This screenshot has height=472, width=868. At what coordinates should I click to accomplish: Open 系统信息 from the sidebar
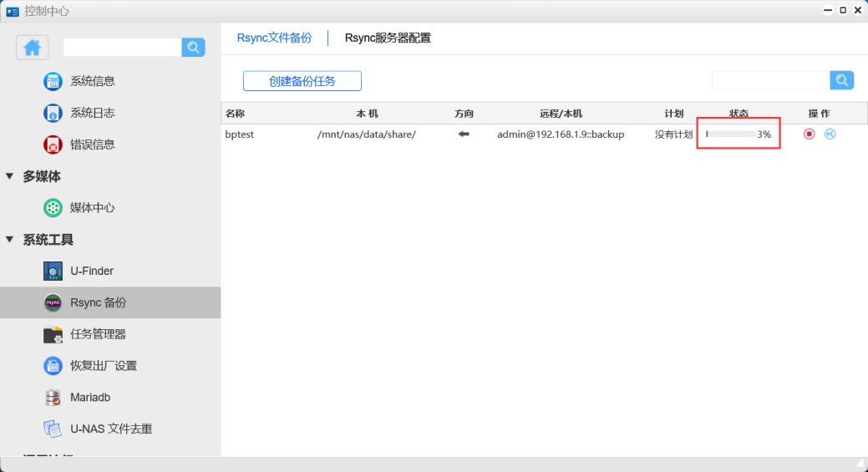point(93,81)
